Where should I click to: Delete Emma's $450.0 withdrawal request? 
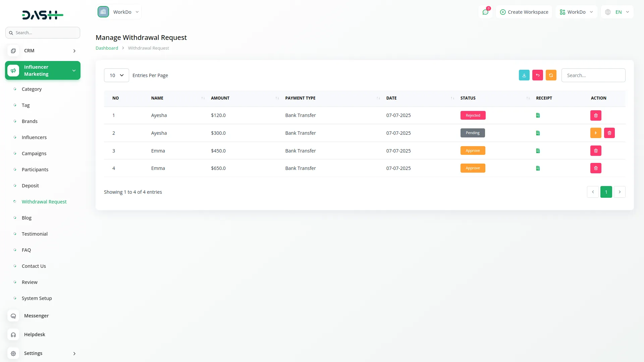[596, 151]
